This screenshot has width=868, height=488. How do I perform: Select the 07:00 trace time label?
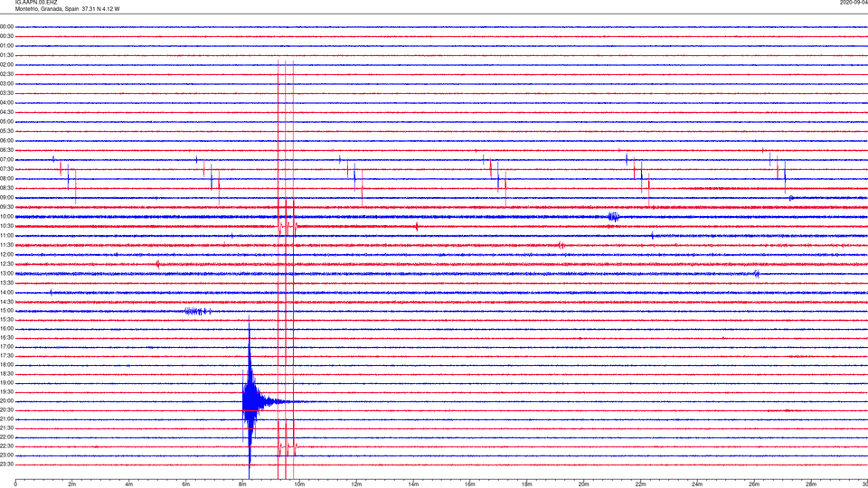click(6, 159)
